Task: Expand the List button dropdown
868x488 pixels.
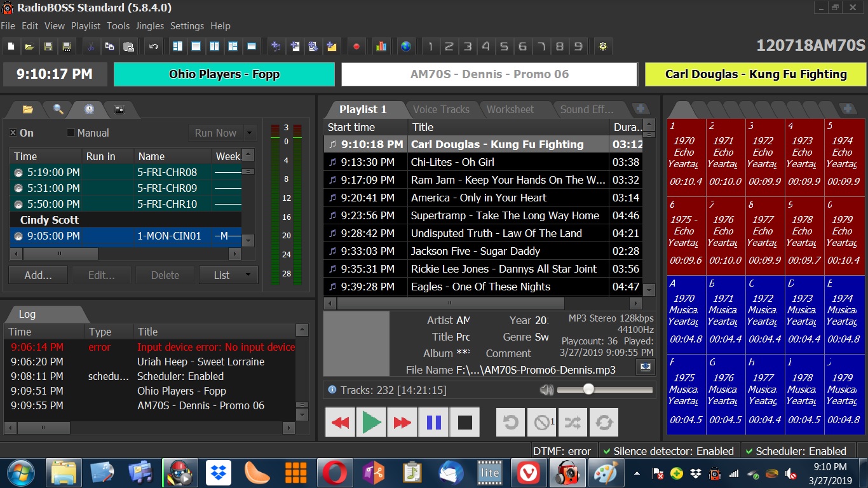Action: tap(248, 275)
